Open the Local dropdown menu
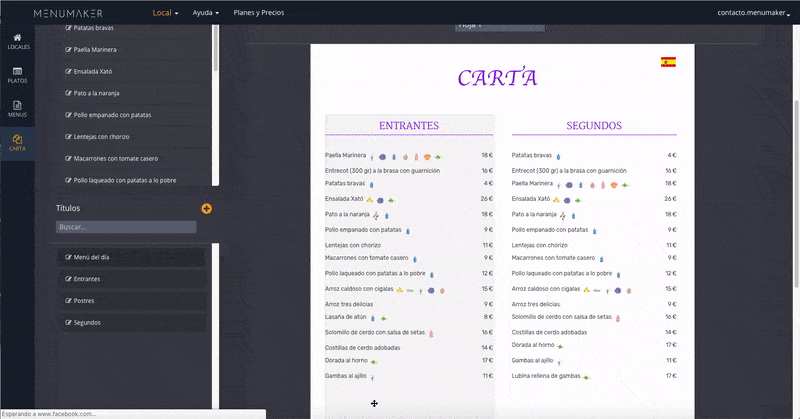Screen dimensions: 800x419 click(165, 13)
